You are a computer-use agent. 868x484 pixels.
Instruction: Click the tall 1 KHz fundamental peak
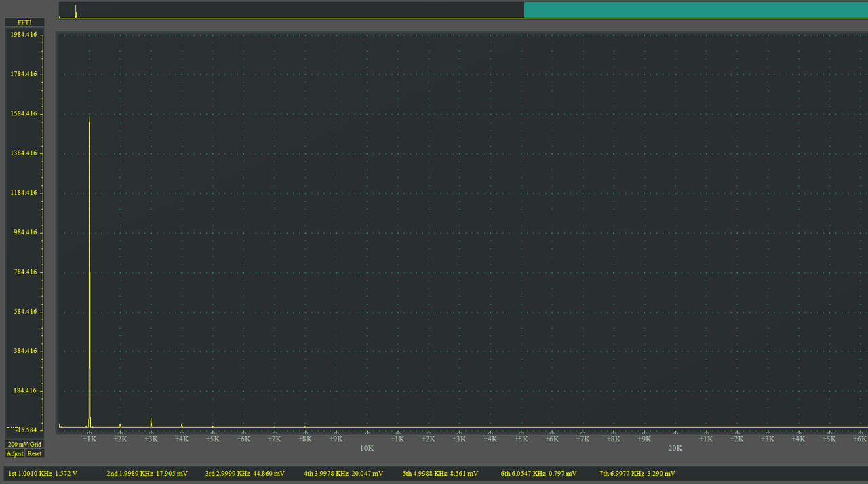90,272
